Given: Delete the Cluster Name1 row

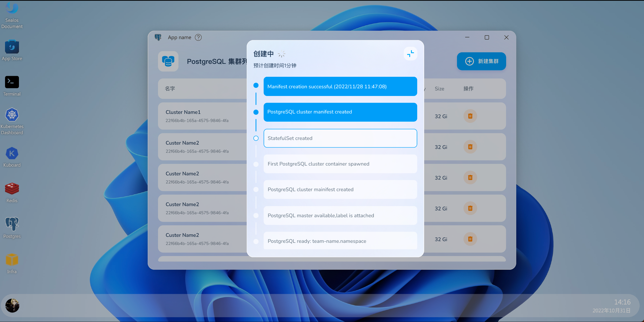Looking at the screenshot, I should 470,116.
